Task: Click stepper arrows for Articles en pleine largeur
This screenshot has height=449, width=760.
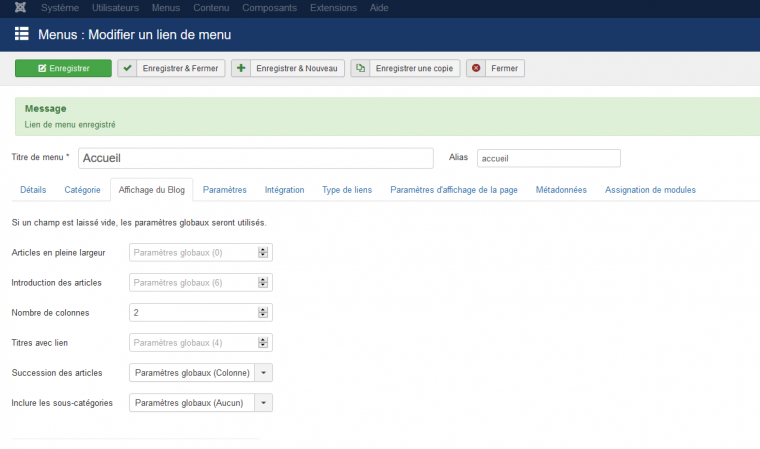Action: click(x=263, y=252)
